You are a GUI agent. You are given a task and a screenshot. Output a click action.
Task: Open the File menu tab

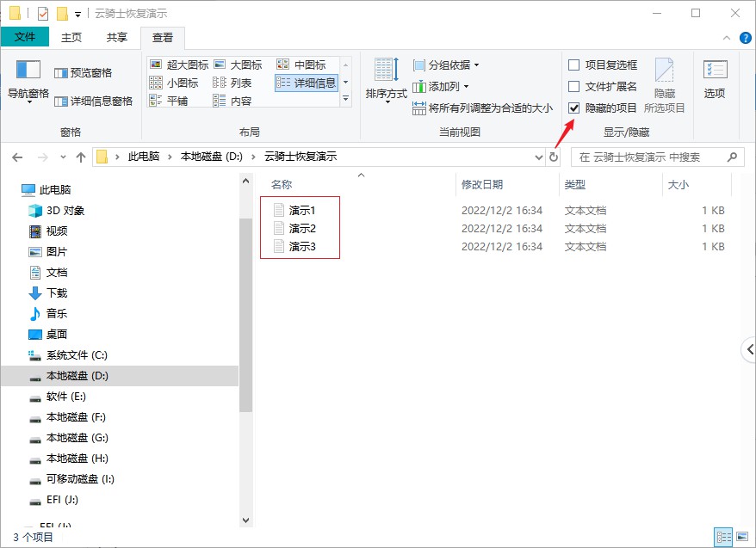(x=25, y=37)
